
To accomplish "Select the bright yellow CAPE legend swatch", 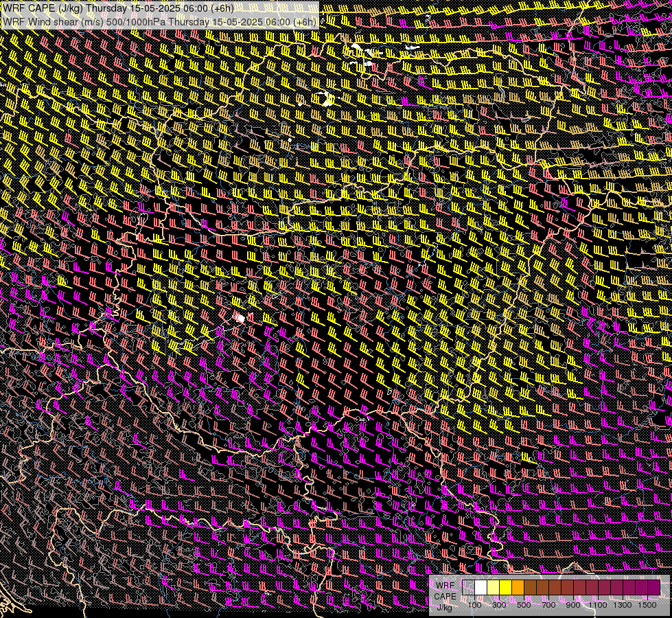I will 506,588.
